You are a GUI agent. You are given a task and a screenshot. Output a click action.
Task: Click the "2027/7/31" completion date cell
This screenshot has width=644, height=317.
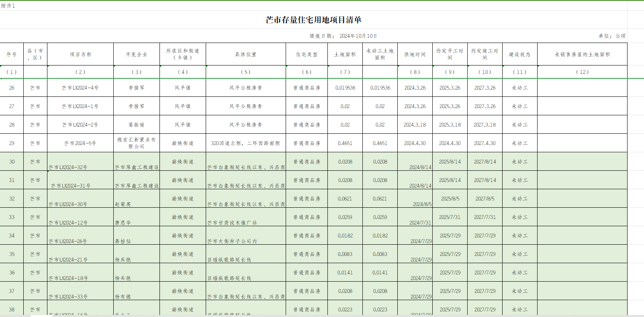(485, 217)
